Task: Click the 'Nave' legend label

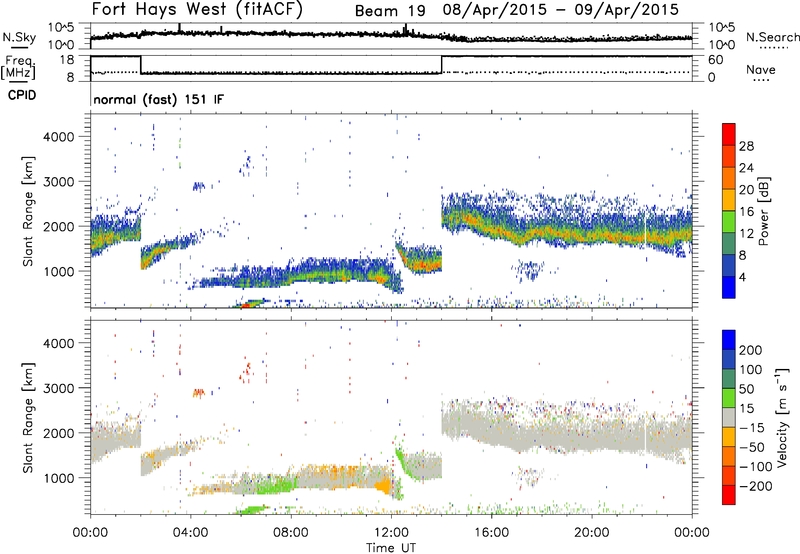Action: (760, 69)
